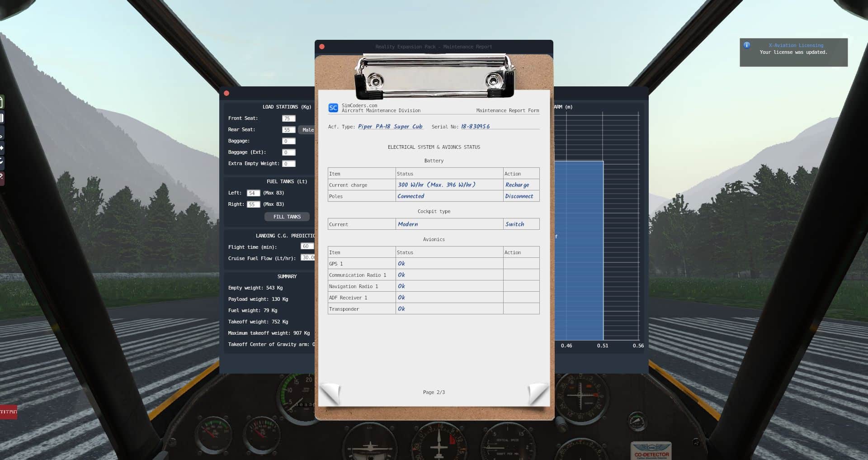Select the Left fuel tank field

point(253,193)
